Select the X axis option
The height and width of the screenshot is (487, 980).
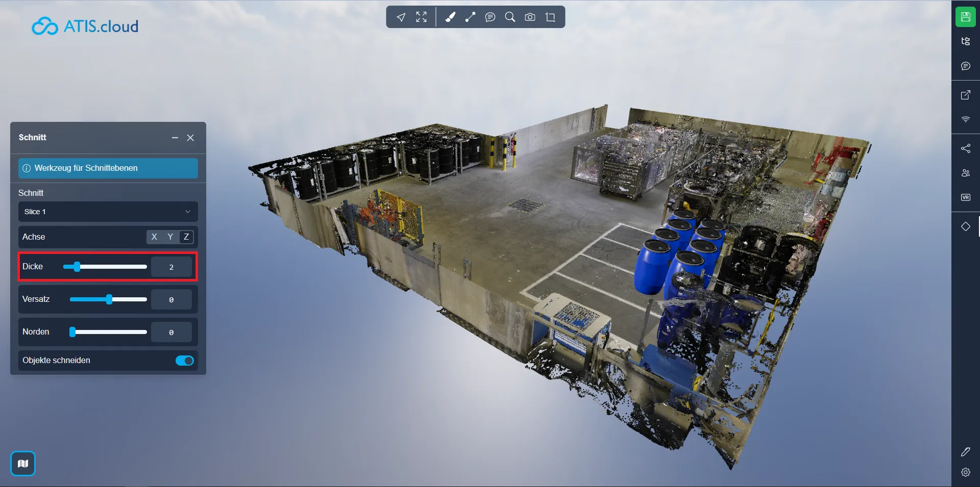coord(154,237)
